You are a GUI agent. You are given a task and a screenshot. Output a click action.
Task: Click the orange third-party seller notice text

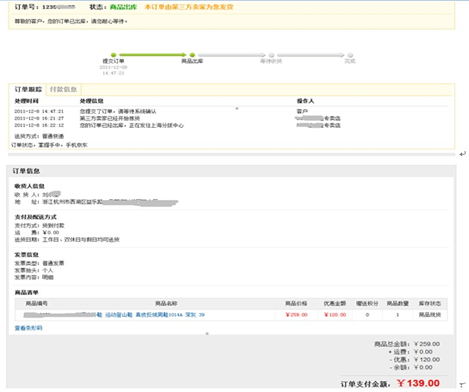pos(189,7)
